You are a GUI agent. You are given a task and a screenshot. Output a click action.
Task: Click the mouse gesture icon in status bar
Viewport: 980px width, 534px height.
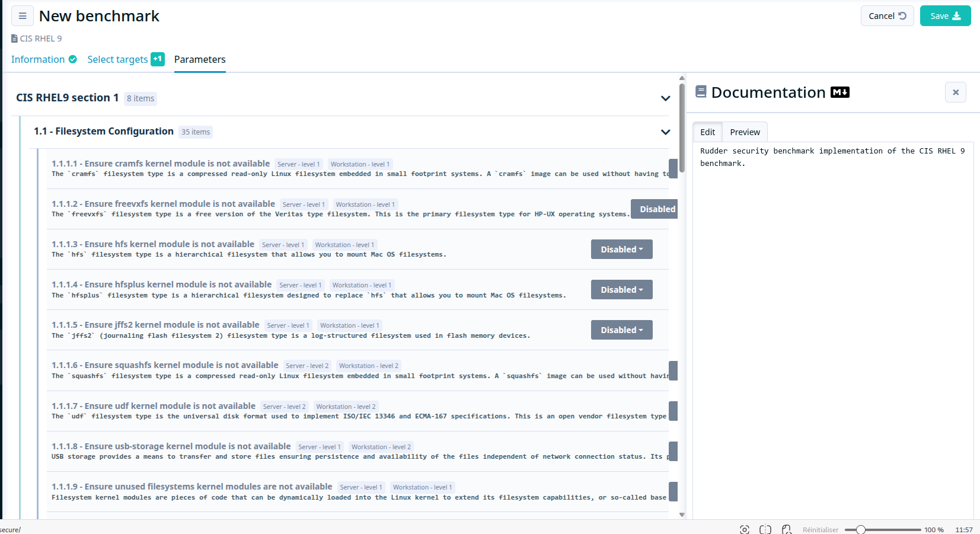tap(787, 529)
